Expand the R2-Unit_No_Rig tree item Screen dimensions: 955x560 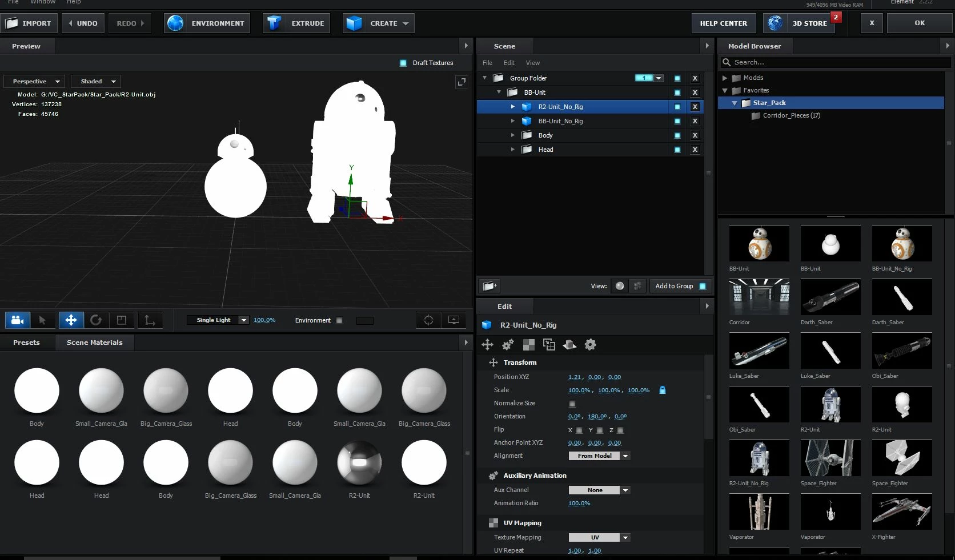click(512, 107)
